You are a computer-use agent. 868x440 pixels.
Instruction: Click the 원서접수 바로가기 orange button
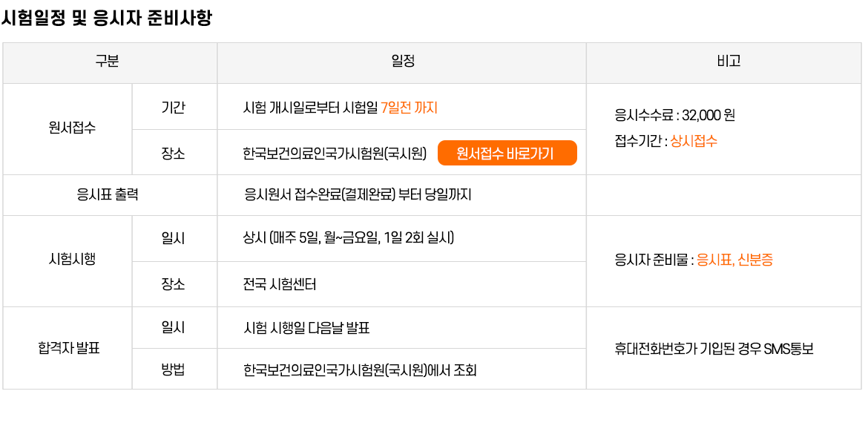pos(507,154)
